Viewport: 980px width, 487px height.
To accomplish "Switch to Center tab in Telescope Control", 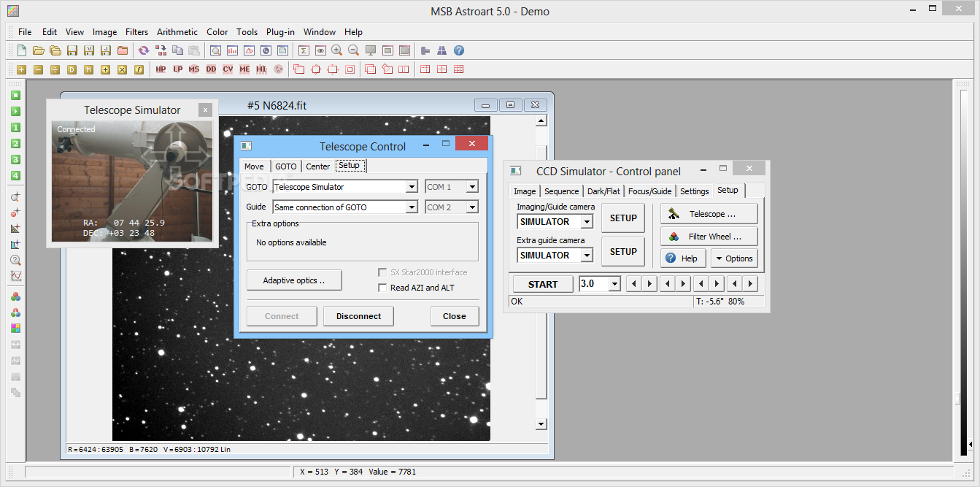I will pos(318,166).
